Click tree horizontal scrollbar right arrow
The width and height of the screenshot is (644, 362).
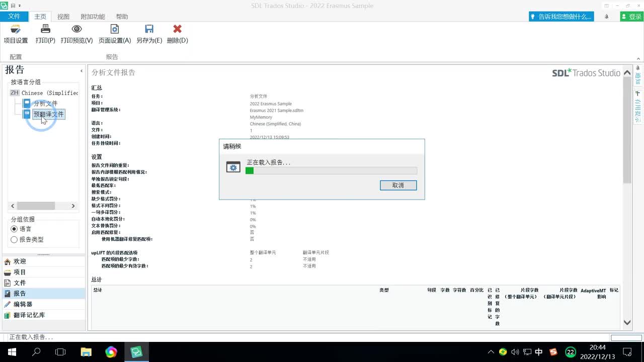click(x=73, y=206)
